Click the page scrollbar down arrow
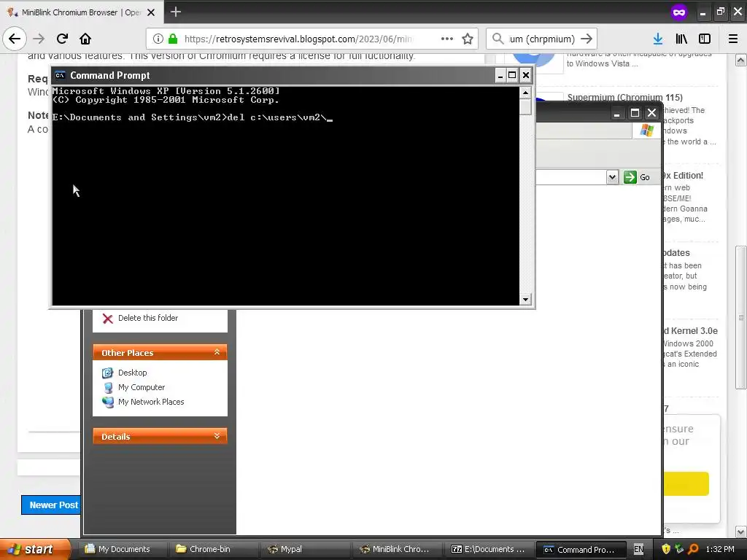This screenshot has width=747, height=560. [741, 532]
